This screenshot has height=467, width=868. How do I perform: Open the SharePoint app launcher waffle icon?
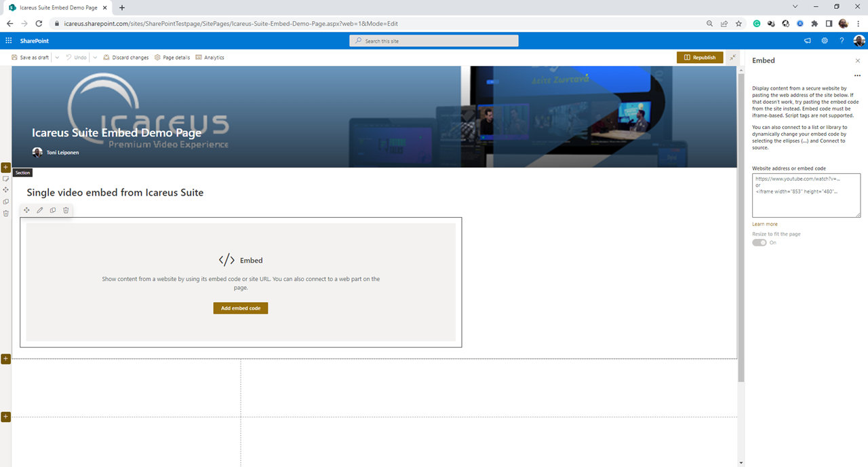(x=9, y=41)
